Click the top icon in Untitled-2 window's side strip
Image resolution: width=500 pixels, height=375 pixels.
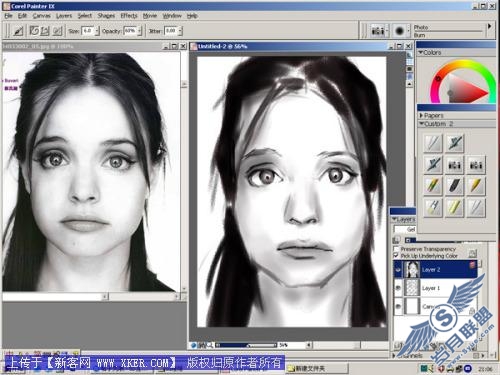[409, 55]
